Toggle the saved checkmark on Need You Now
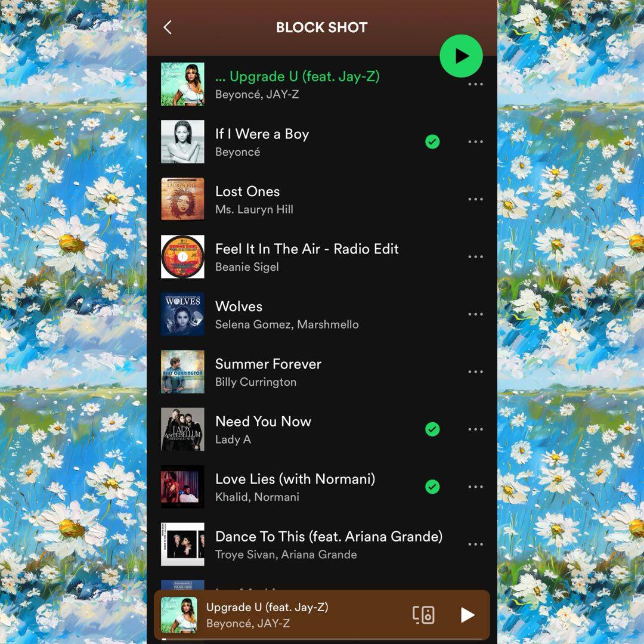 pos(432,429)
